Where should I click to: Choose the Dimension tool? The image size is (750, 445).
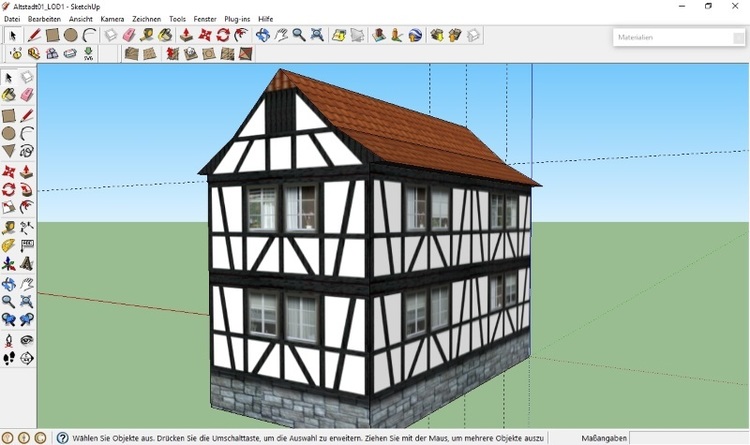(26, 227)
